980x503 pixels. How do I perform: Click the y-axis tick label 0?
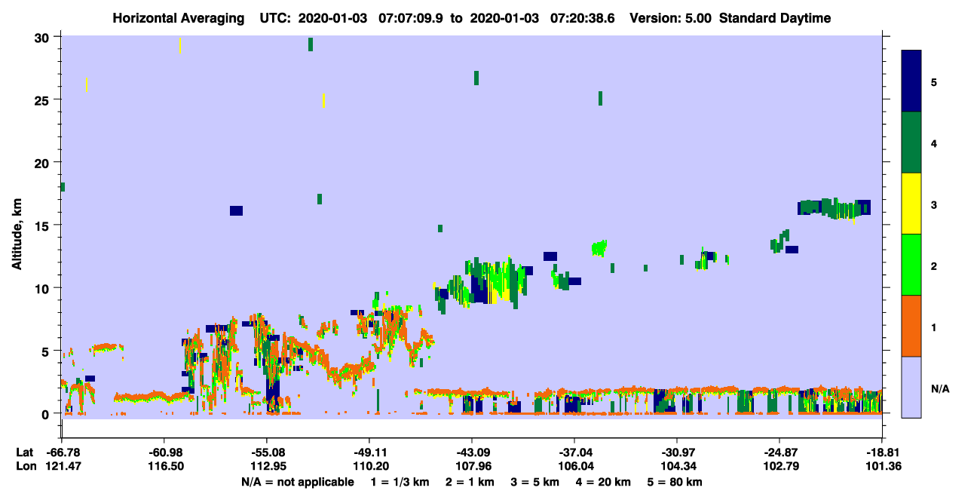(x=47, y=413)
